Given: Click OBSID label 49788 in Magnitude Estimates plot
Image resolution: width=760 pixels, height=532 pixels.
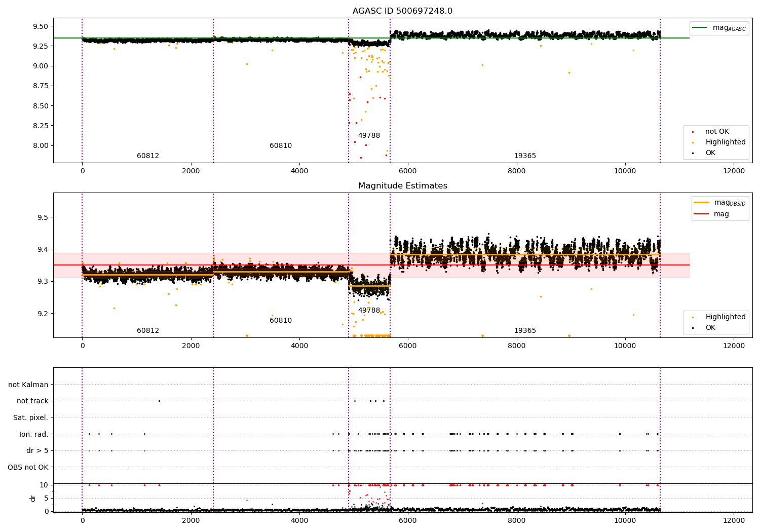Looking at the screenshot, I should [x=369, y=311].
